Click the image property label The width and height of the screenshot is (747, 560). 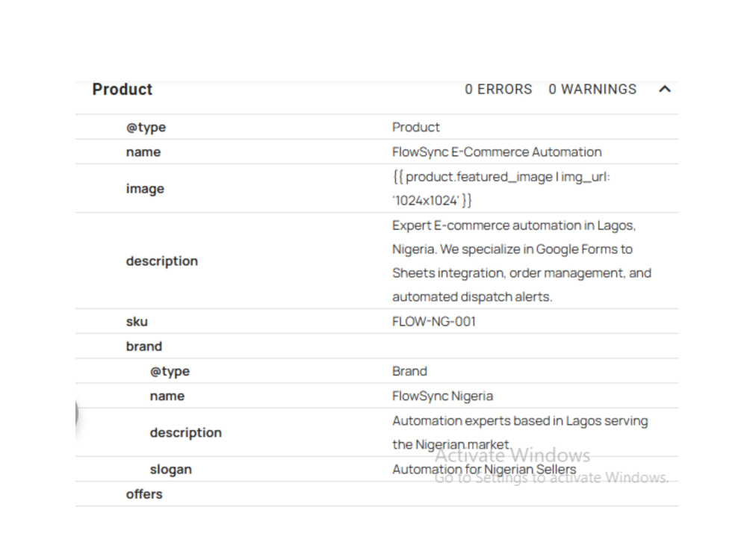coord(145,189)
